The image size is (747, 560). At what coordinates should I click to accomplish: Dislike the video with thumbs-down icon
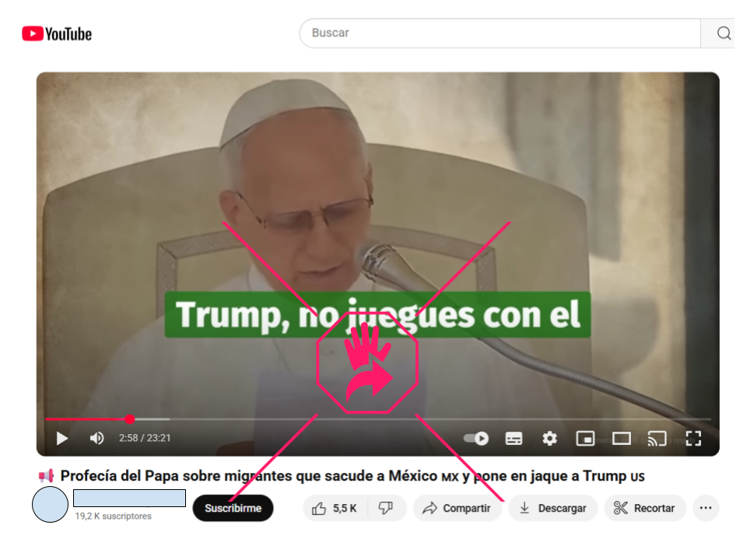pyautogui.click(x=386, y=508)
